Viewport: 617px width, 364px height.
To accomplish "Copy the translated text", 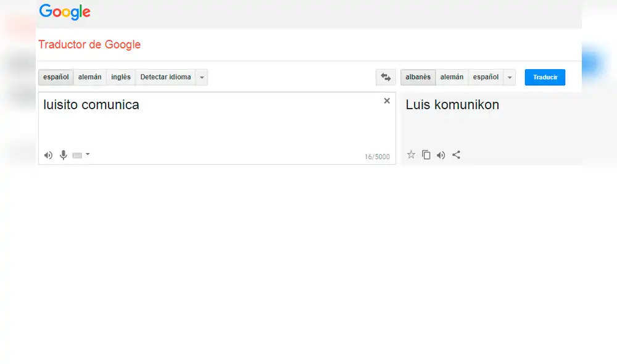I will click(x=426, y=155).
